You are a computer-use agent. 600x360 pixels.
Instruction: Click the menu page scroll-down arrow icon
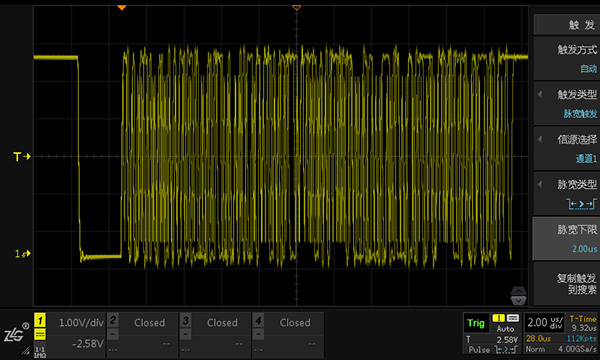tap(518, 301)
